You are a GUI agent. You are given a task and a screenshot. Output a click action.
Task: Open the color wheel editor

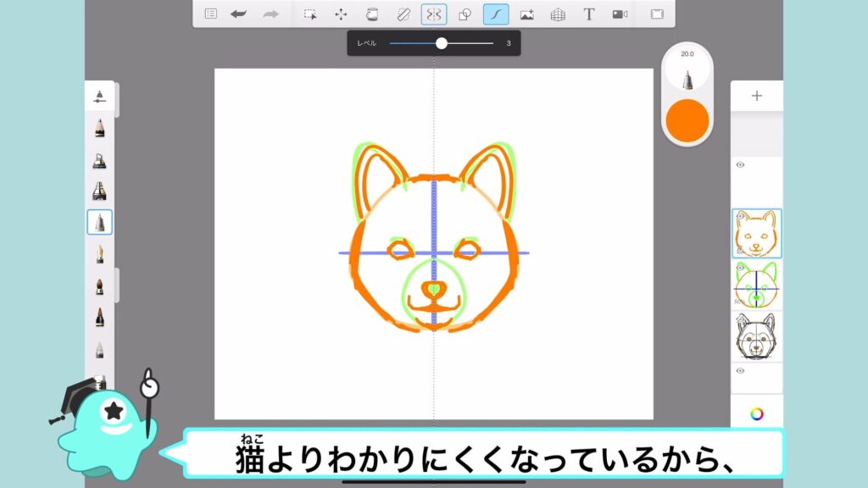point(757,413)
